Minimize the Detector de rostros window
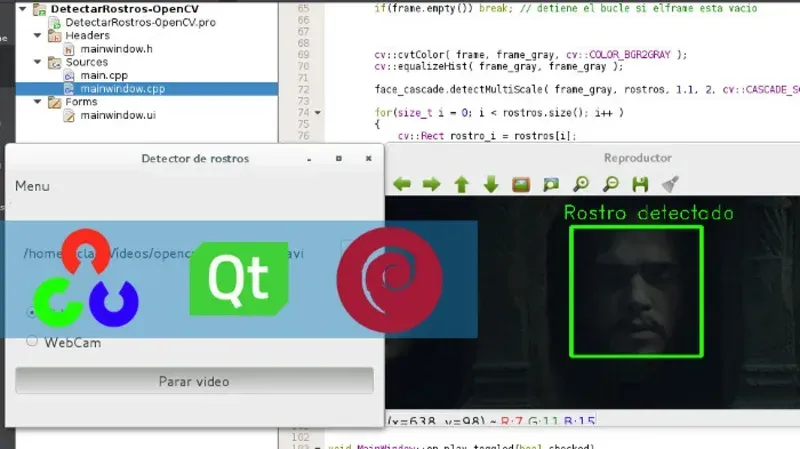This screenshot has width=800, height=449. pyautogui.click(x=309, y=159)
